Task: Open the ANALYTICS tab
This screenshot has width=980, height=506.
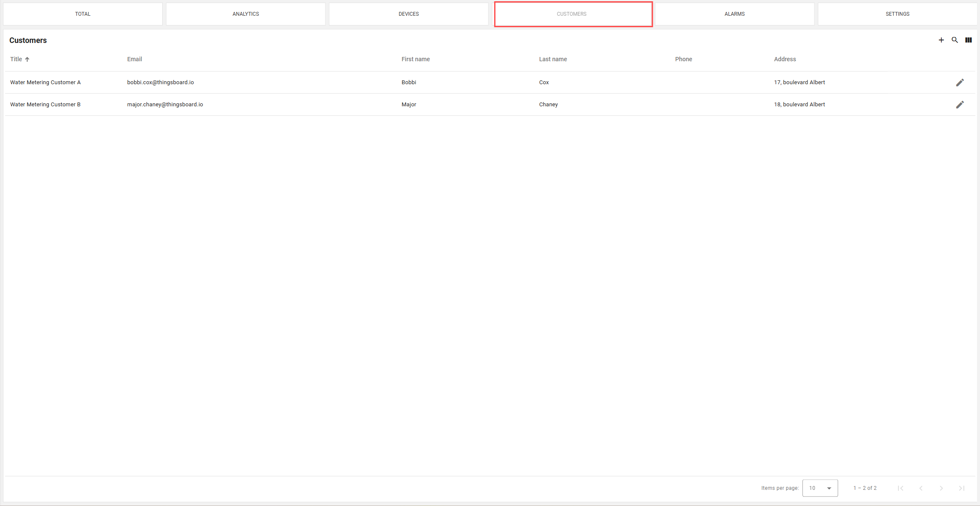Action: (246, 14)
